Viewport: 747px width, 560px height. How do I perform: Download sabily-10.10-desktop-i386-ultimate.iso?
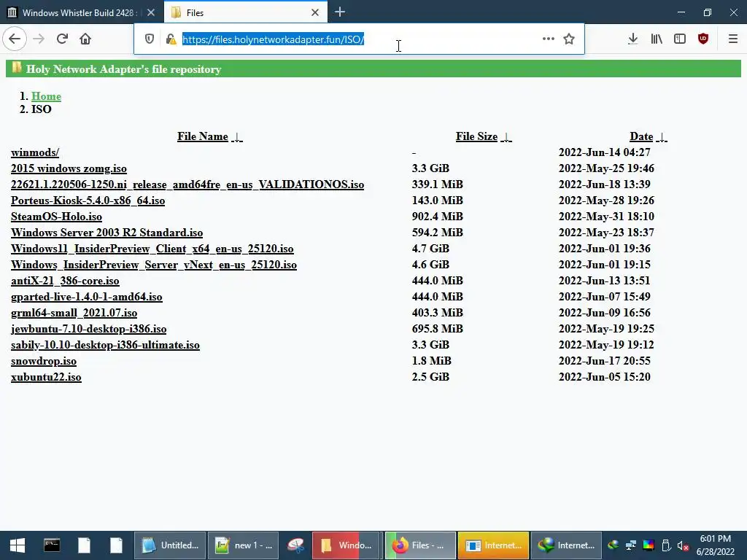pos(105,345)
